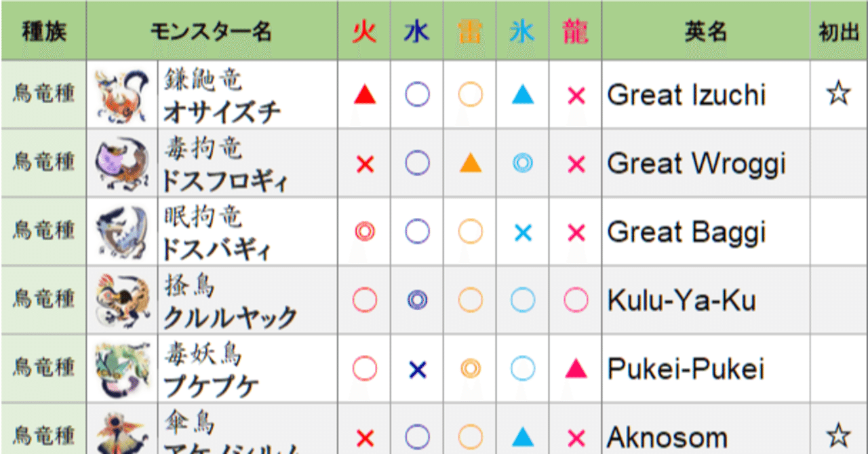Select the Pukei-Pukei monster icon
The image size is (868, 454).
pyautogui.click(x=122, y=368)
